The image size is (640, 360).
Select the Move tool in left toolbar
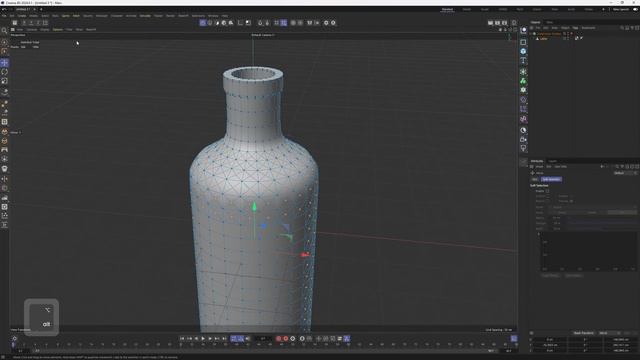4,62
